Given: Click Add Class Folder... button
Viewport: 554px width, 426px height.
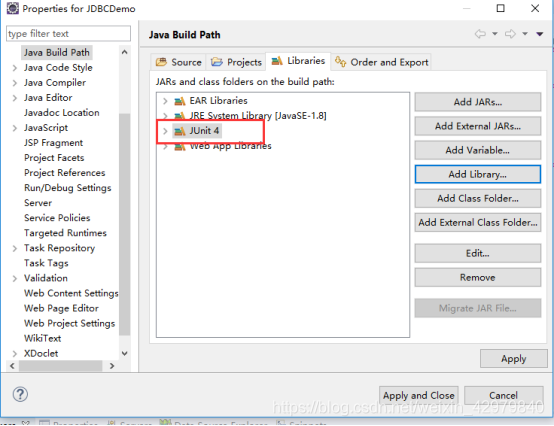Looking at the screenshot, I should (478, 198).
